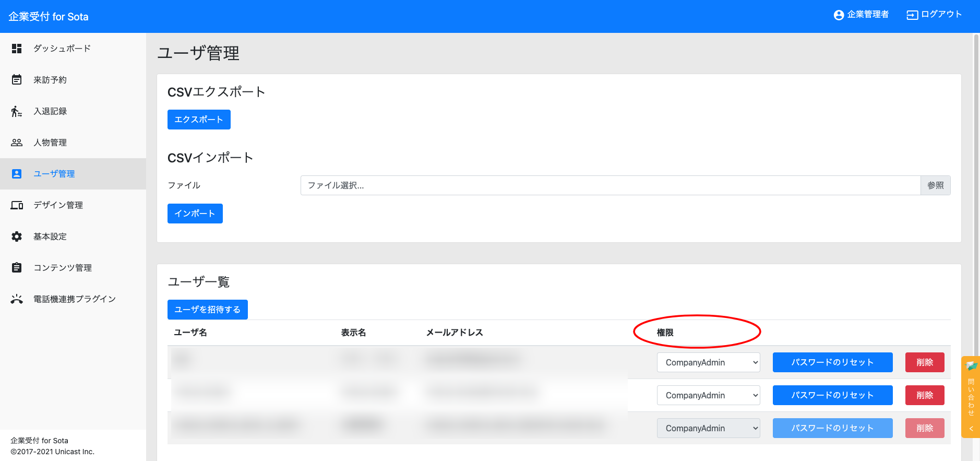Click the メールアドレス column header

(455, 333)
